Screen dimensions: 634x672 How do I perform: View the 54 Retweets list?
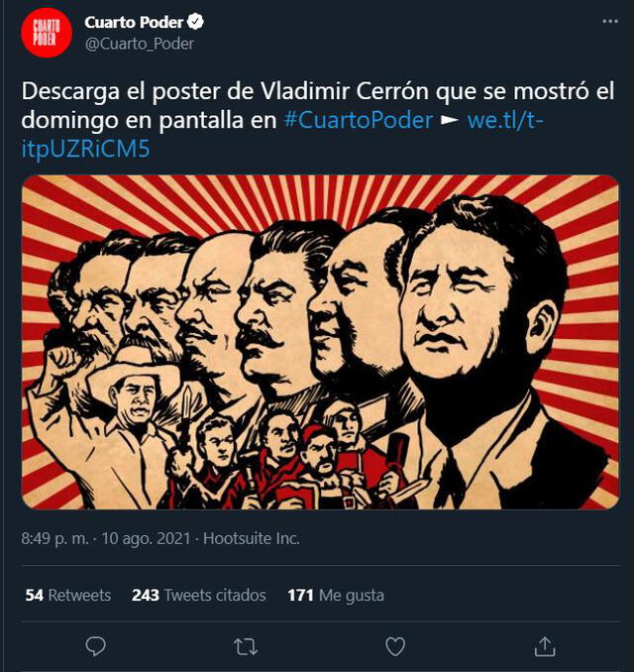[68, 595]
